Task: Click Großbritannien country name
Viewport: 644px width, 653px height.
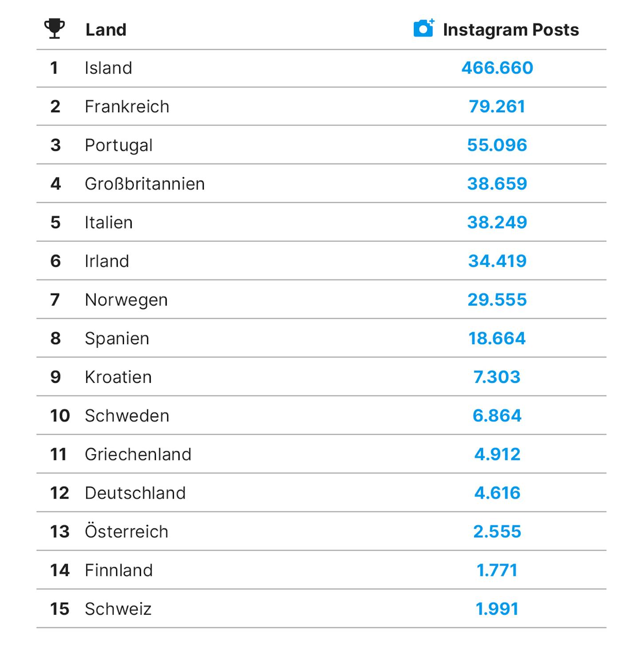Action: pyautogui.click(x=145, y=184)
